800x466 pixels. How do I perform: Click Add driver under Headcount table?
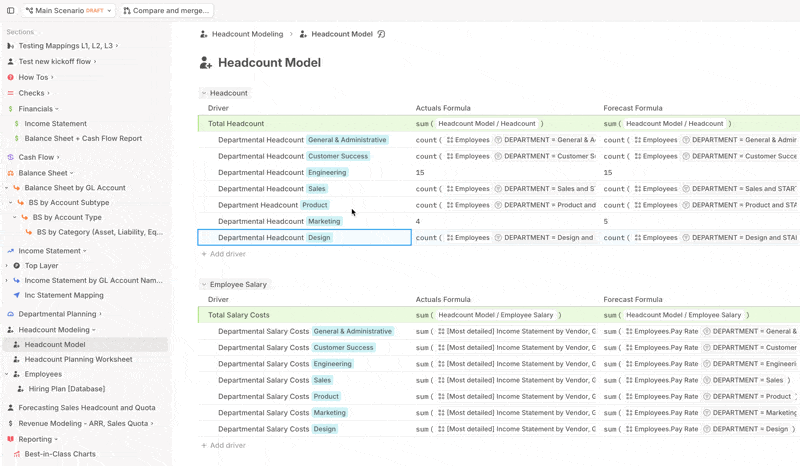pos(223,254)
